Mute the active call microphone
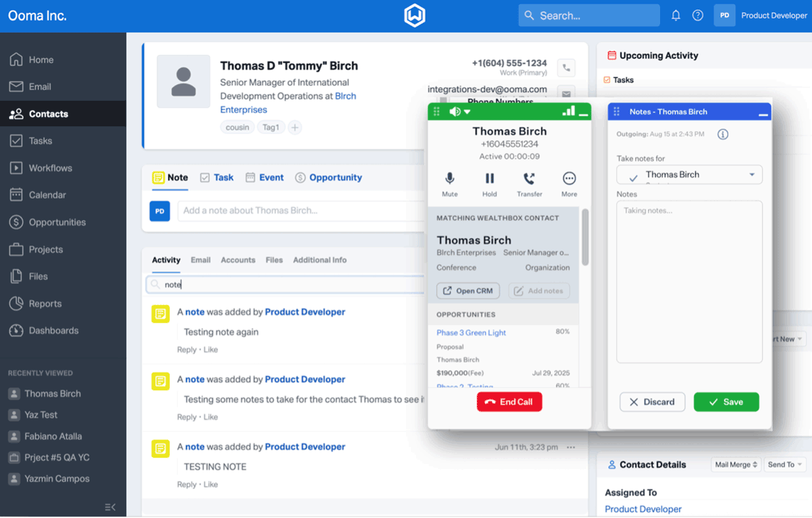 [x=449, y=179]
